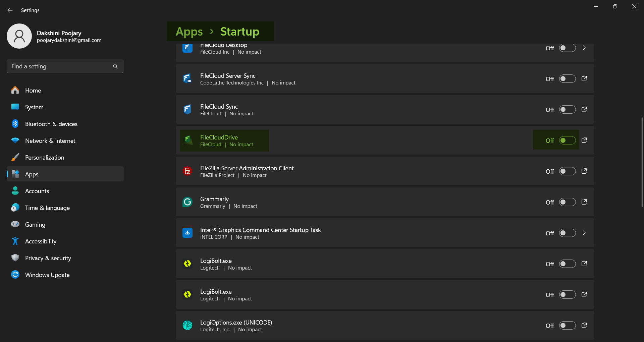Screen dimensions: 644x342
Task: Click the user profile avatar
Action: (x=19, y=36)
